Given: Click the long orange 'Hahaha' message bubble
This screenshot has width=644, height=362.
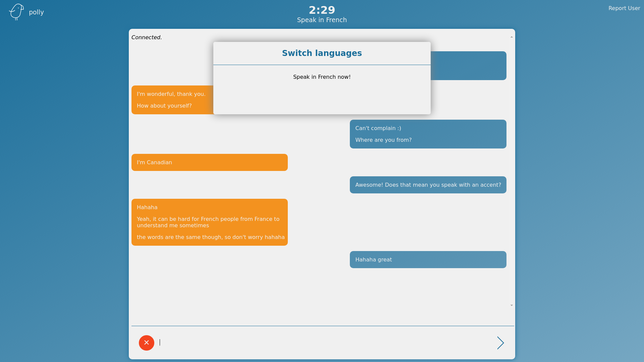Looking at the screenshot, I should 209,222.
